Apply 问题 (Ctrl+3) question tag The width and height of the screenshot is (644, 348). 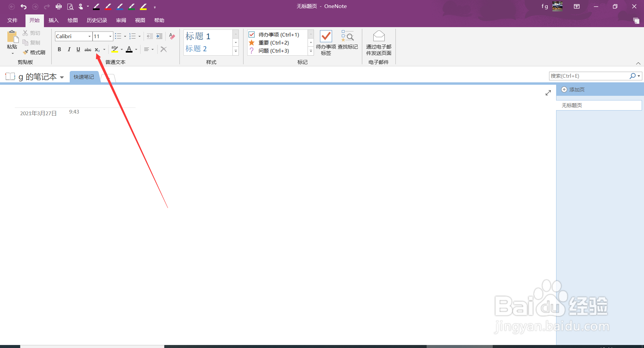pyautogui.click(x=274, y=51)
